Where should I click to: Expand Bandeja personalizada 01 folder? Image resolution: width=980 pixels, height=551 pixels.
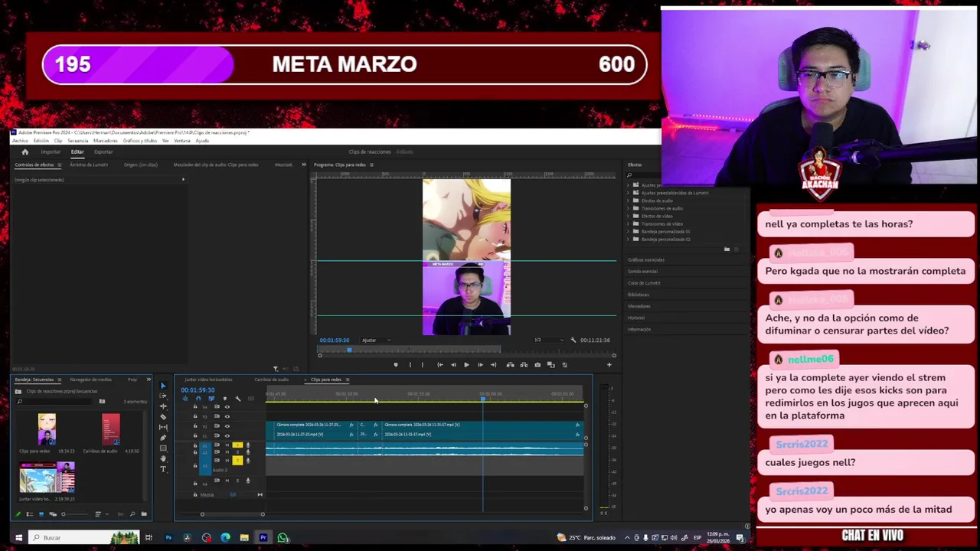click(629, 231)
